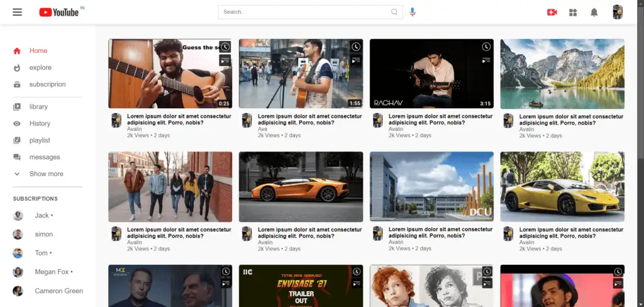Go to explore in the sidebar

coord(40,67)
